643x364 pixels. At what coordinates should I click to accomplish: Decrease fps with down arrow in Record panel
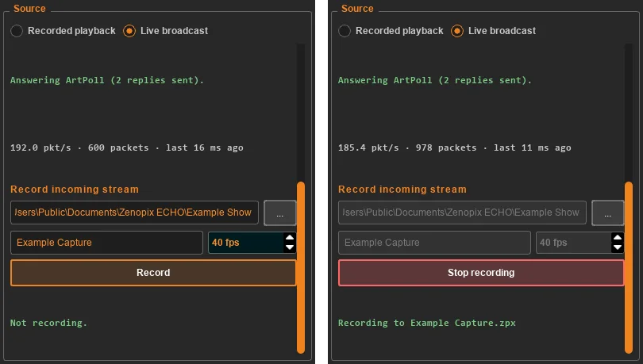[x=290, y=247]
